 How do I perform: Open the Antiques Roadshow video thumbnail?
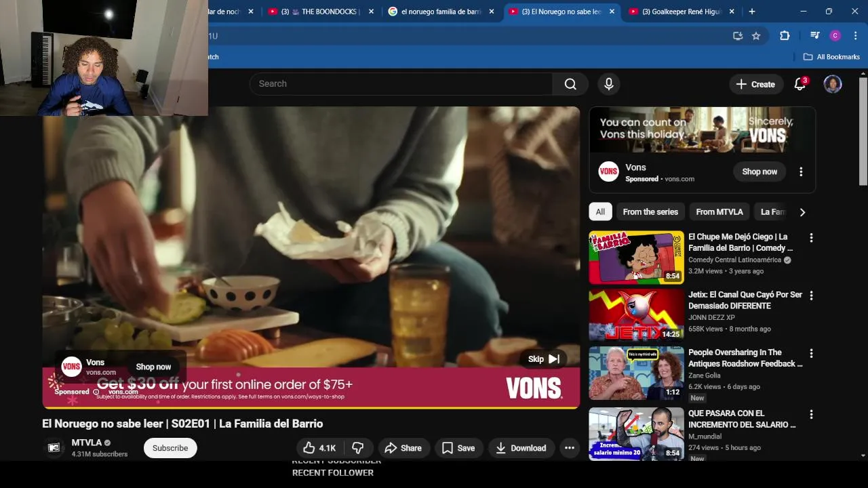[x=636, y=373]
